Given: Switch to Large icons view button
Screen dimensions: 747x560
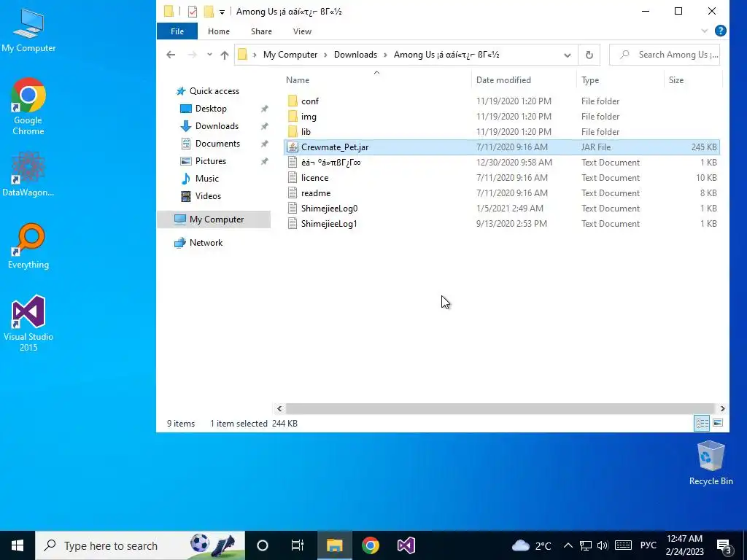Looking at the screenshot, I should tap(718, 423).
